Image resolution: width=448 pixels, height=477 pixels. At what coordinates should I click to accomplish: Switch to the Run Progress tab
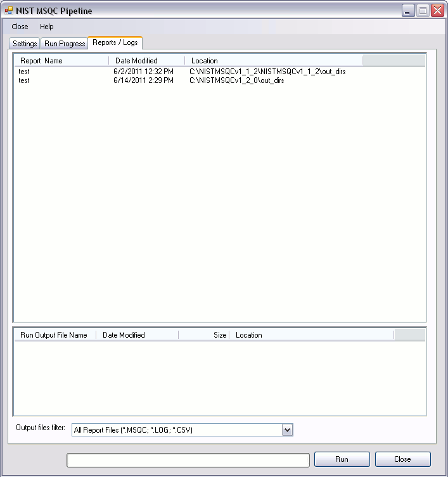[x=65, y=44]
